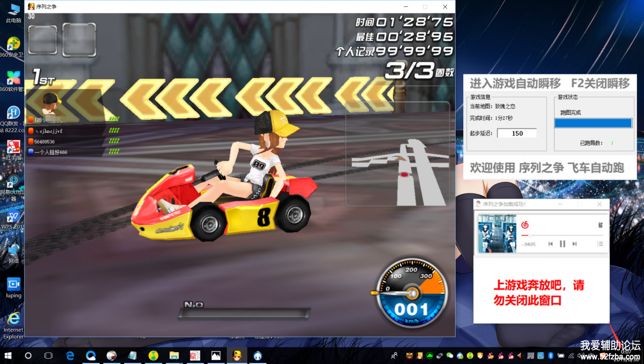The image size is (644, 364).
Task: Click the album cover thumbnail
Action: 497,233
